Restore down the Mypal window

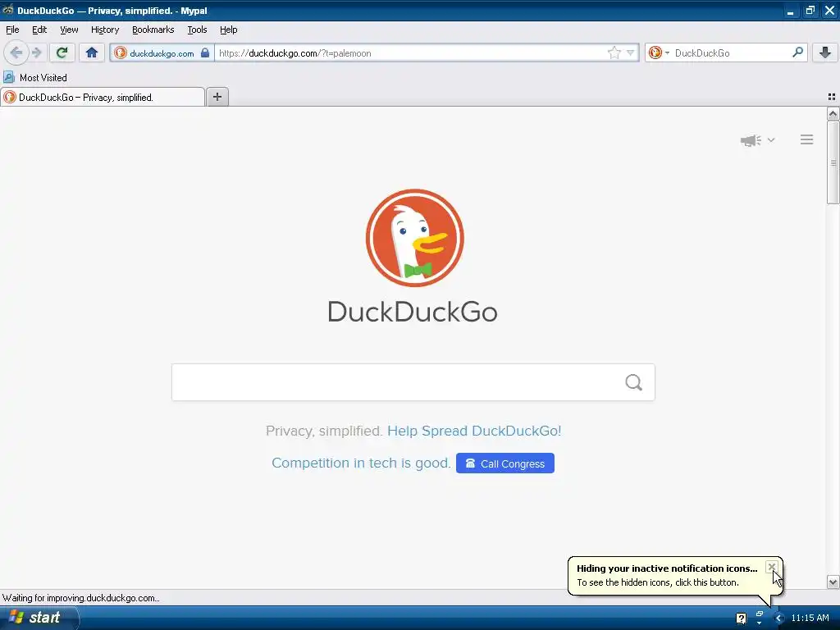point(810,11)
